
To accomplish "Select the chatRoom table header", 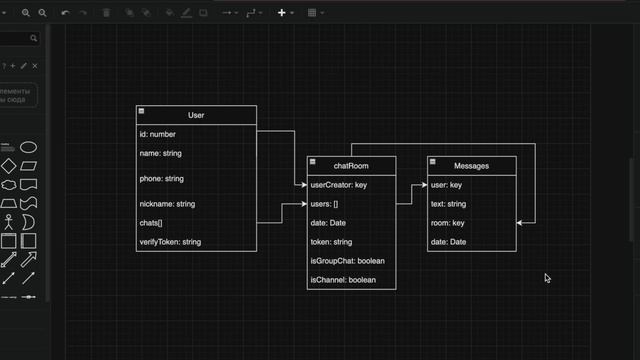I will (351, 166).
